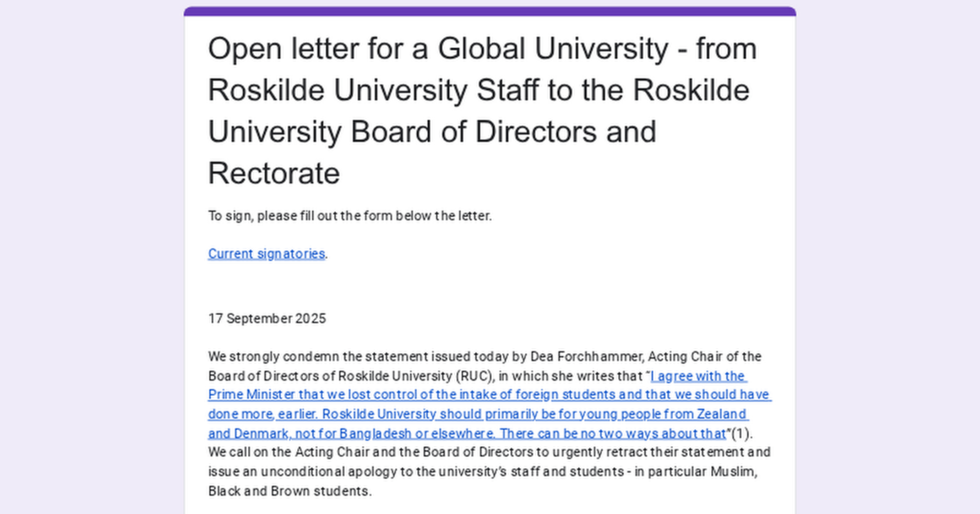The height and width of the screenshot is (514, 980).
Task: Click the purple header bar atop the form
Action: 490,11
